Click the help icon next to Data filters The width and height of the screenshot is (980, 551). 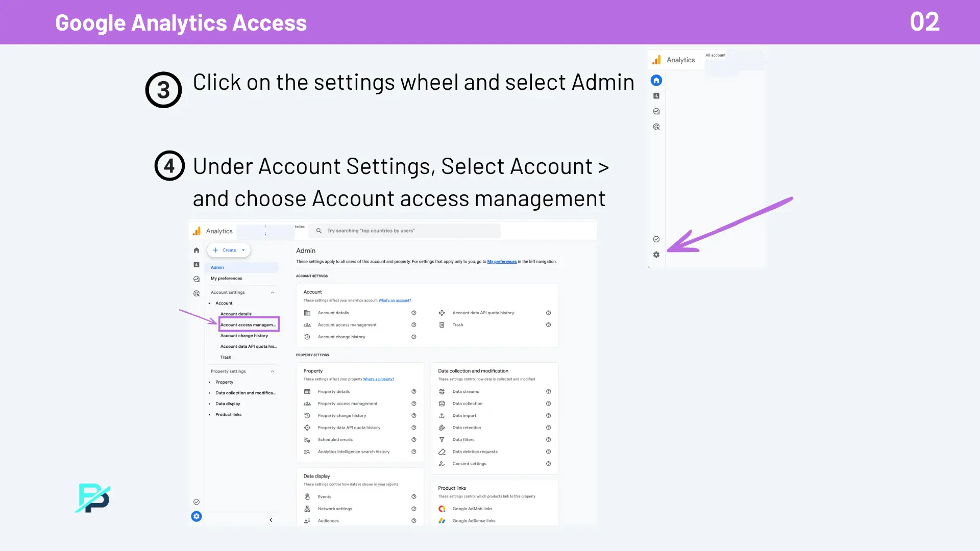[549, 440]
